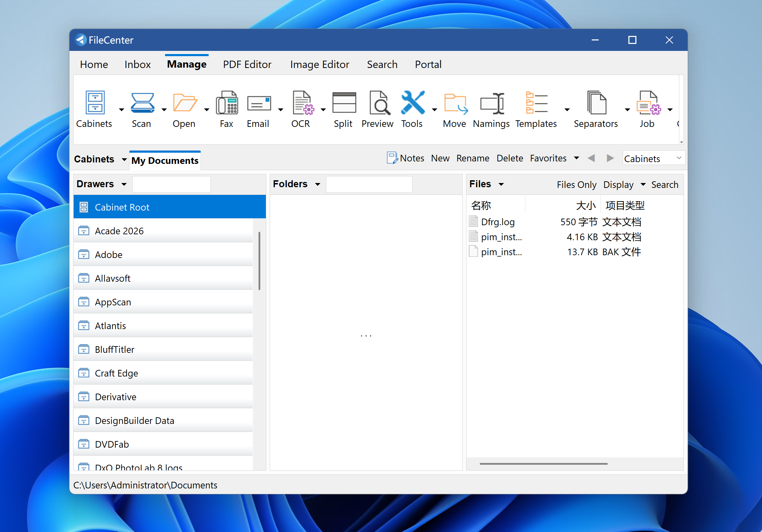Image resolution: width=762 pixels, height=532 pixels.
Task: Open the Cabinets ribbon tool
Action: coord(95,109)
